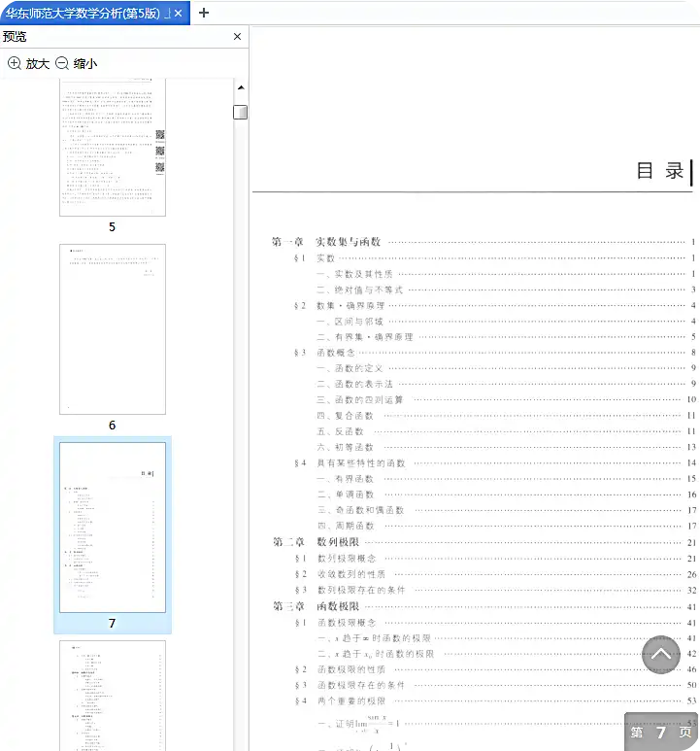
Task: Close the 华东师范大学数学分析 tab
Action: 178,14
